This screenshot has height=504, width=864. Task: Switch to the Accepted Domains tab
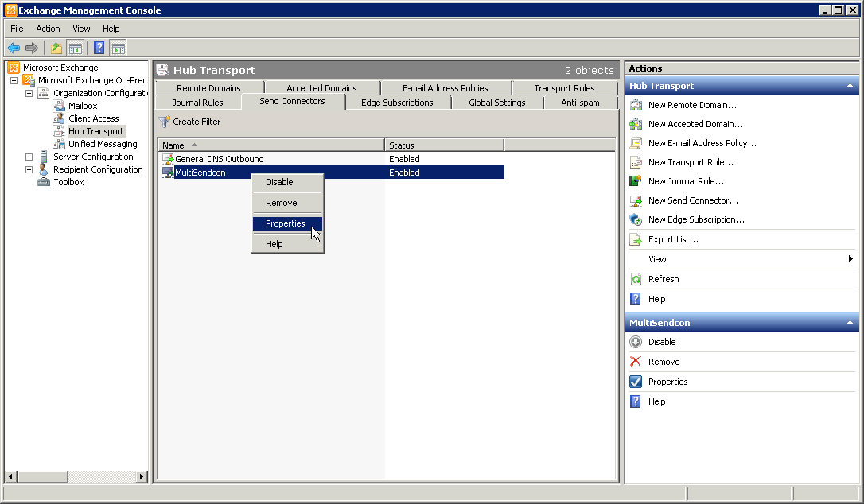point(321,87)
